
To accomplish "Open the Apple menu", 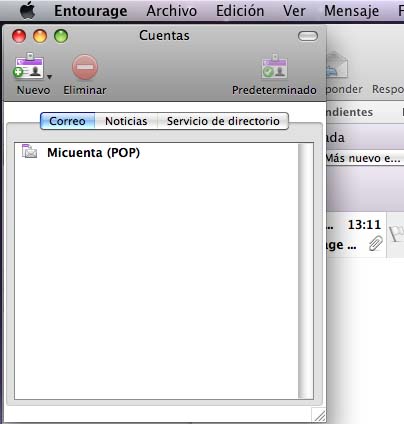I will point(27,11).
